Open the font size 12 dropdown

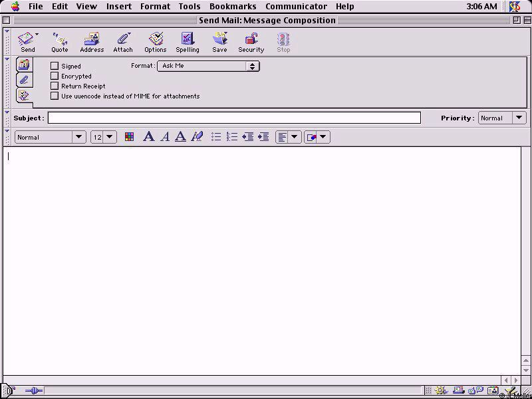click(104, 137)
